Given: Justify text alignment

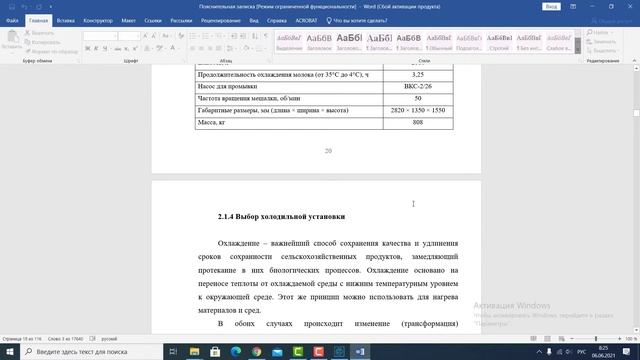Looking at the screenshot, I should [x=219, y=49].
